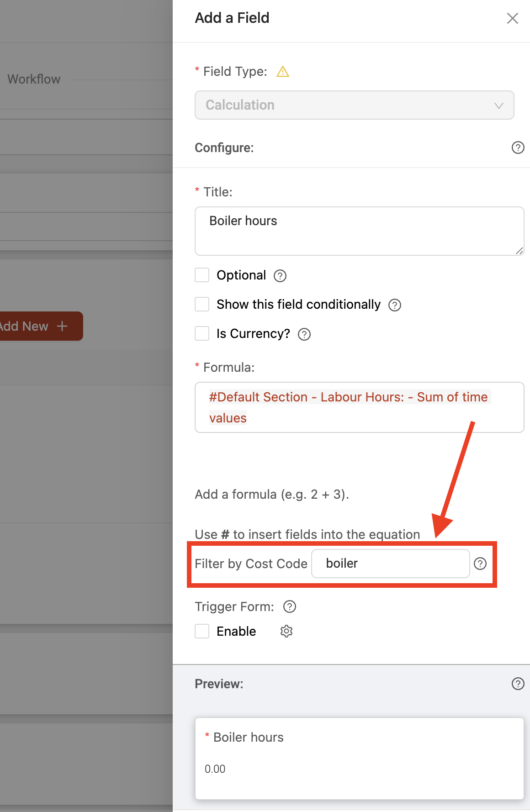This screenshot has width=530, height=812.
Task: Click the Field Type warning triangle icon
Action: [283, 72]
